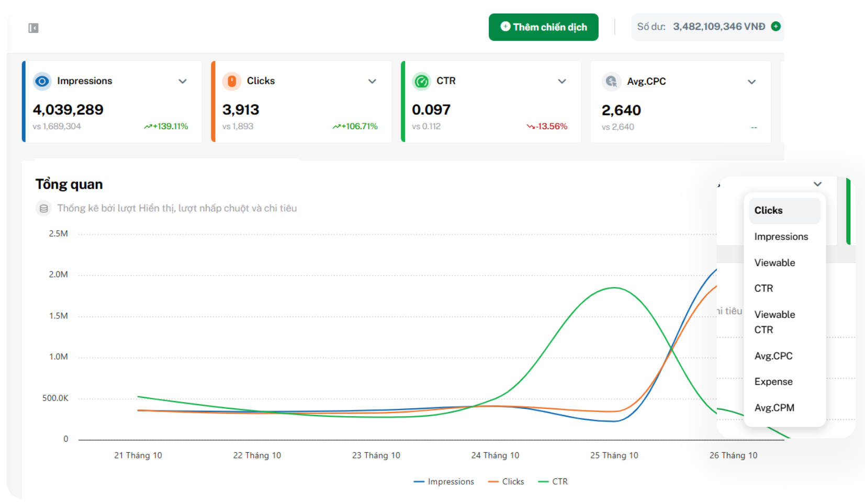
Task: Toggle the Impressions series in the chart legend
Action: tap(443, 482)
